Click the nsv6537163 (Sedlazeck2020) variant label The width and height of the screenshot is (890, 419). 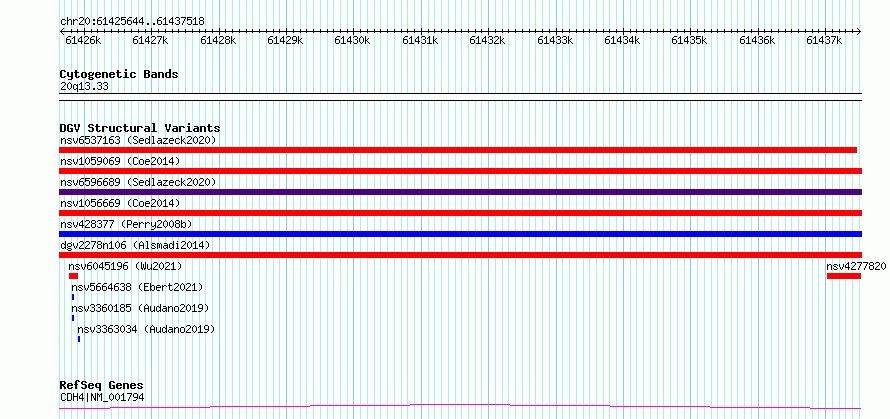pyautogui.click(x=138, y=140)
